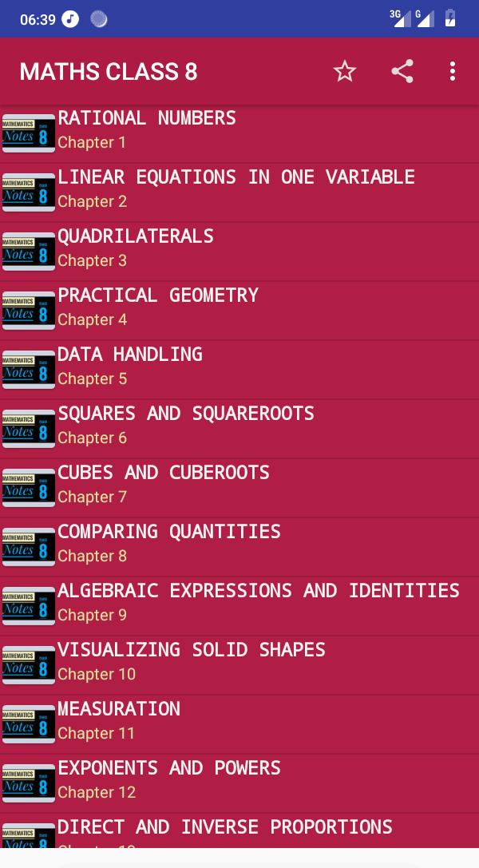The image size is (479, 868).
Task: Tap the battery icon in status bar
Action: 450,18
